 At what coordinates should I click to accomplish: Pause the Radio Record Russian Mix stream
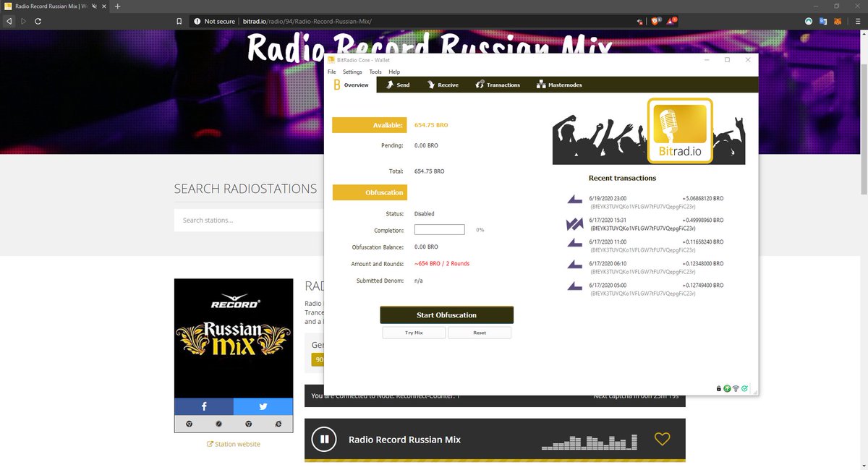tap(325, 439)
